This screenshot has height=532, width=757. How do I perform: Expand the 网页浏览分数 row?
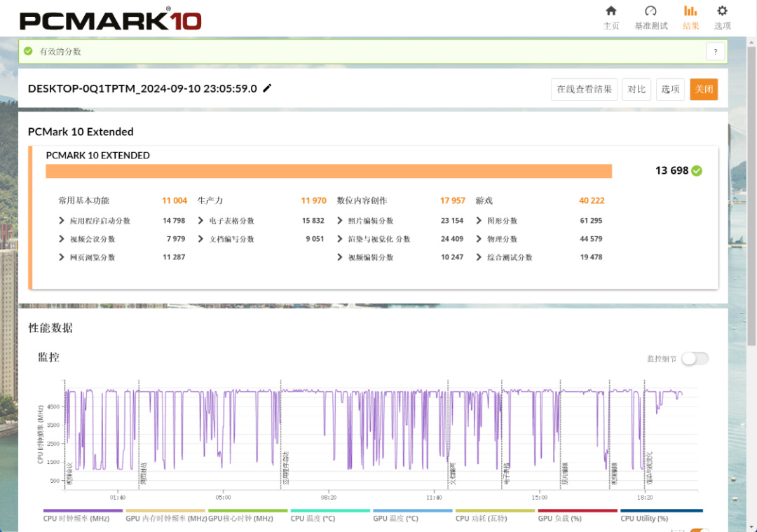(61, 257)
